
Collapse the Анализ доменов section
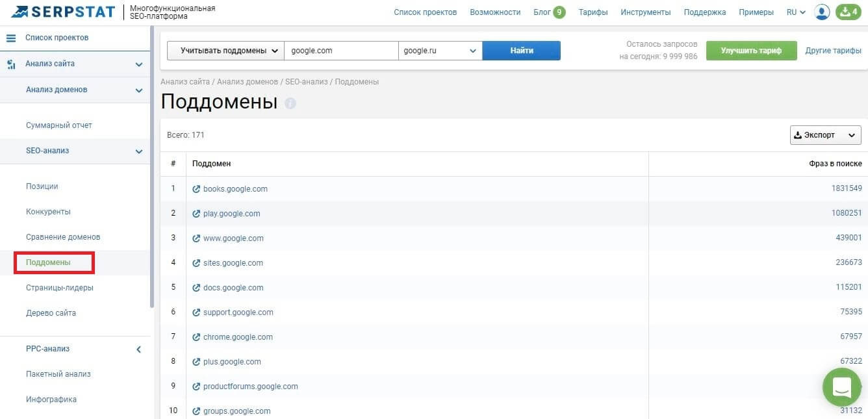(138, 90)
